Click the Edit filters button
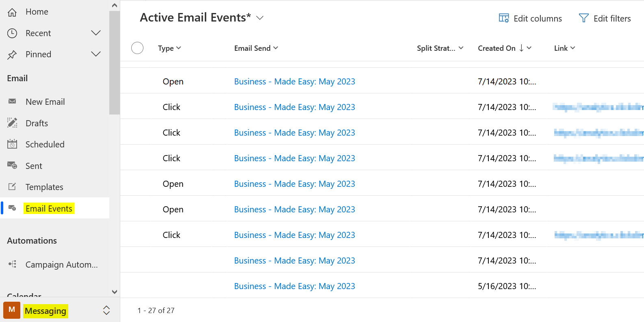 tap(605, 18)
